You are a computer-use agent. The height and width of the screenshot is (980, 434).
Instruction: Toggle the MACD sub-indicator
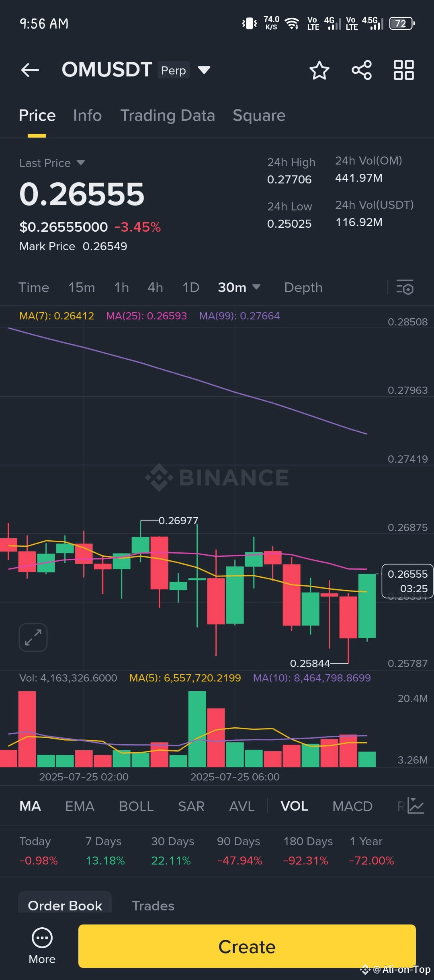[x=352, y=806]
